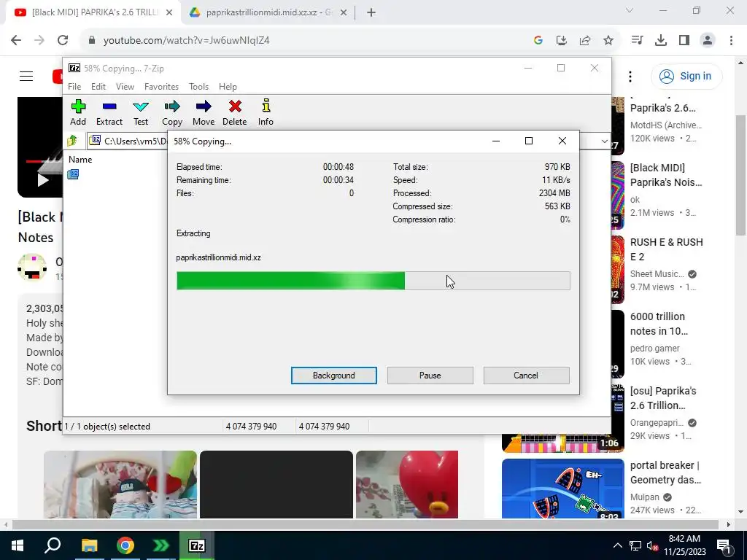
Task: Click the muted volume tray icon
Action: click(651, 545)
